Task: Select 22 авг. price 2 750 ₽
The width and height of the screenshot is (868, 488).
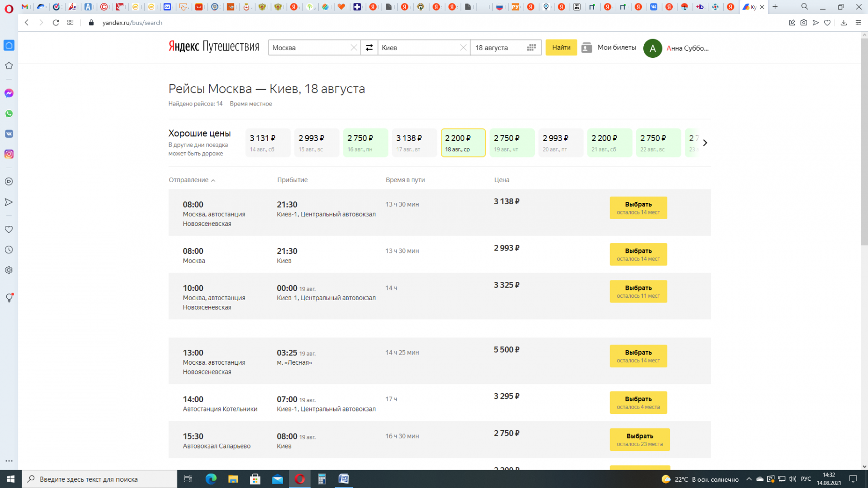Action: pyautogui.click(x=659, y=143)
